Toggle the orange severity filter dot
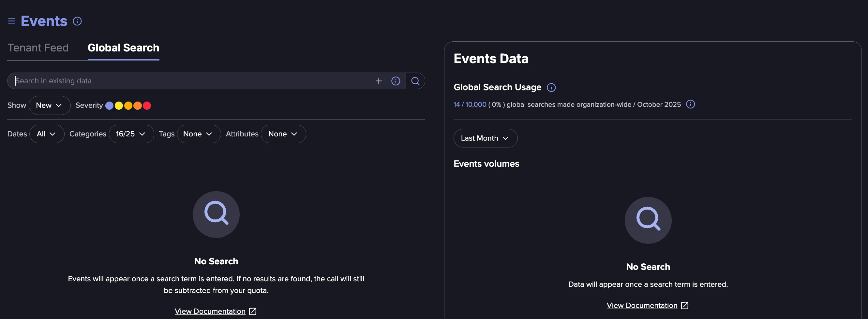Screen dimensions: 868x319 pos(138,106)
